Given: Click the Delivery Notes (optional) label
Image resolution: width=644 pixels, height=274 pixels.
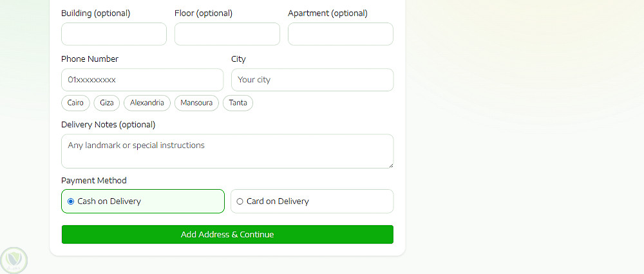Looking at the screenshot, I should 108,125.
